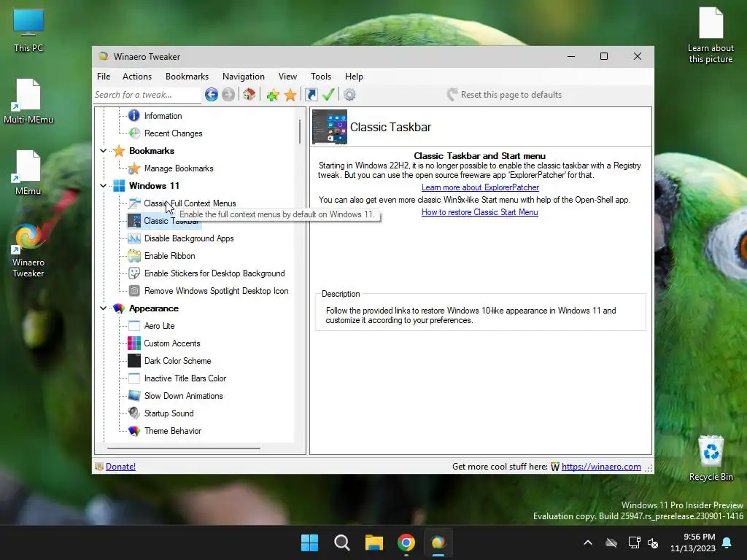Add bookmark using the green plus star icon

[273, 95]
